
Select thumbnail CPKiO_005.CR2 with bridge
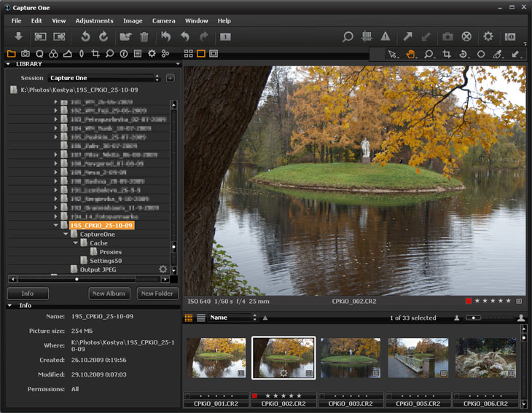(x=418, y=358)
